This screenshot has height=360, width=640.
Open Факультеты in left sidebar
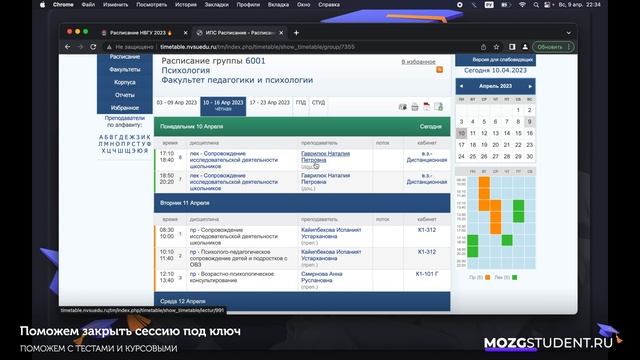coord(124,69)
